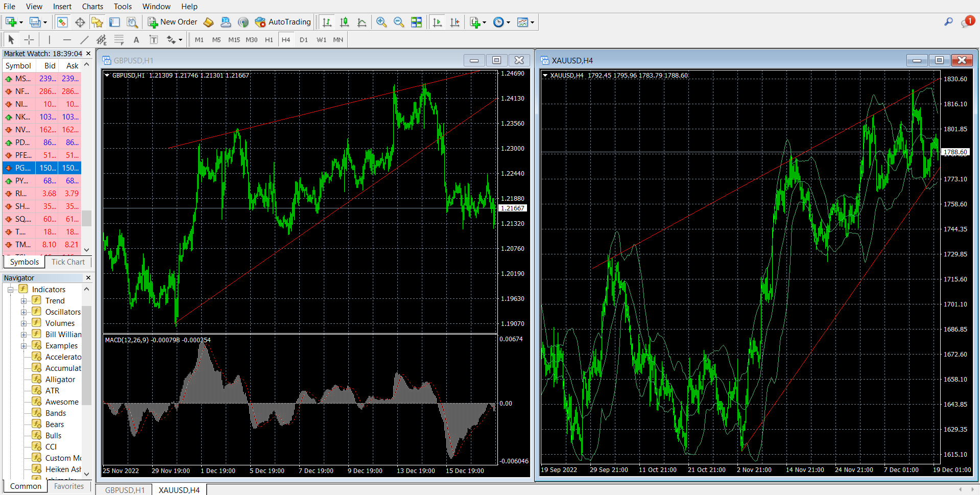The height and width of the screenshot is (495, 980).
Task: Open the New Chart dropdown arrow
Action: click(21, 22)
